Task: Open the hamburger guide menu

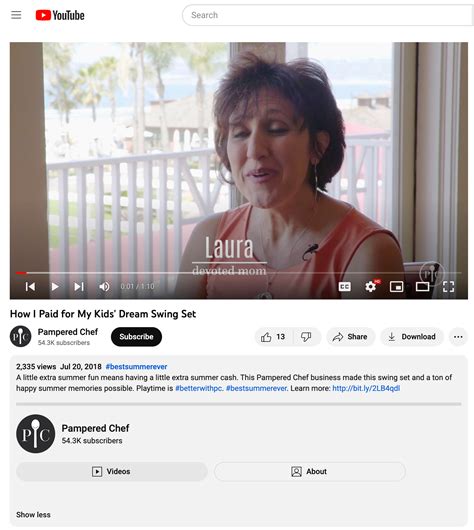Action: (16, 15)
